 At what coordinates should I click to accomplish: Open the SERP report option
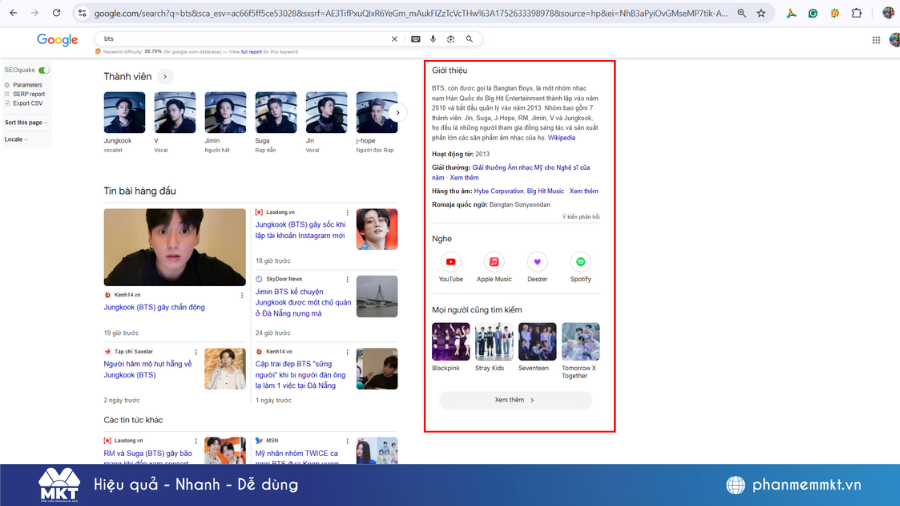tap(29, 94)
